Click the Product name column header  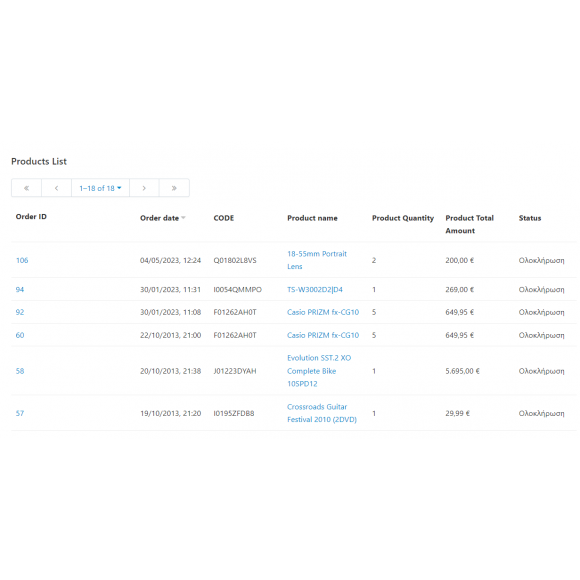coord(312,218)
